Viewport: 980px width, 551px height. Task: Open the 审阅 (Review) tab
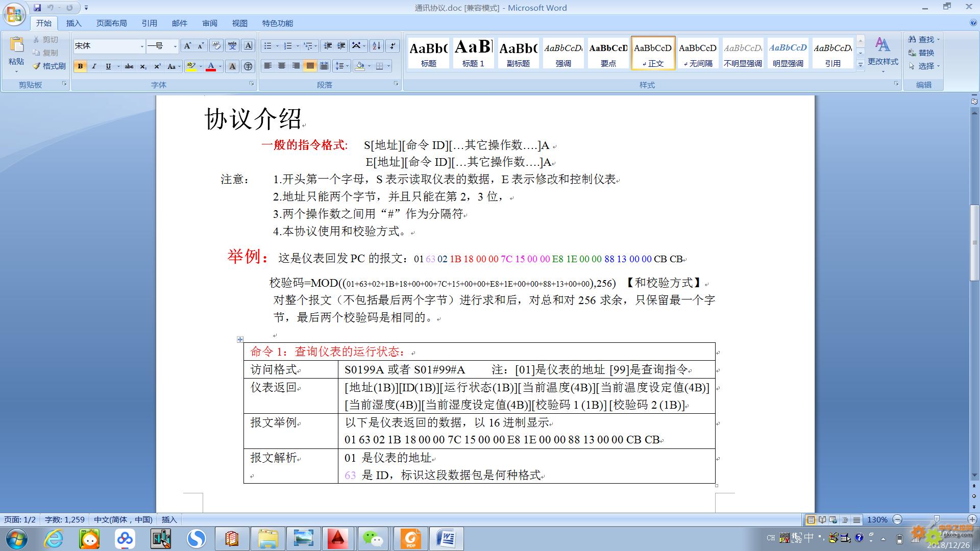click(x=209, y=23)
